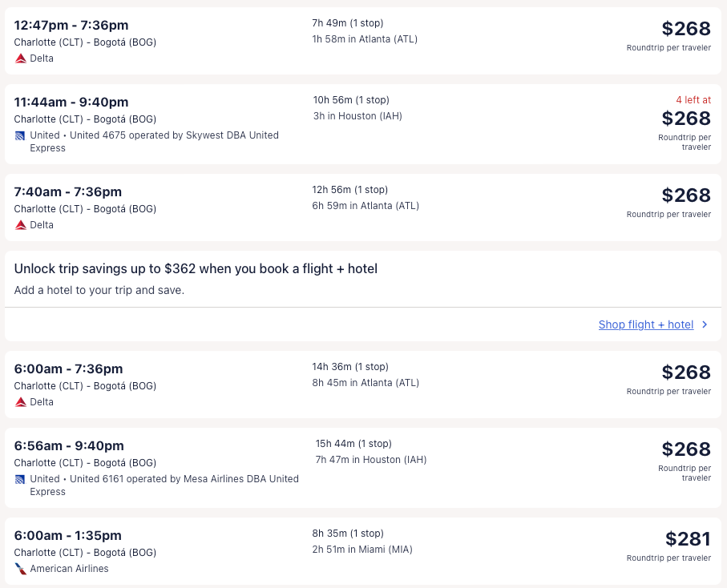This screenshot has width=727, height=588.
Task: Click the Delta logo on the 14h 36m flight
Action: pyautogui.click(x=21, y=402)
